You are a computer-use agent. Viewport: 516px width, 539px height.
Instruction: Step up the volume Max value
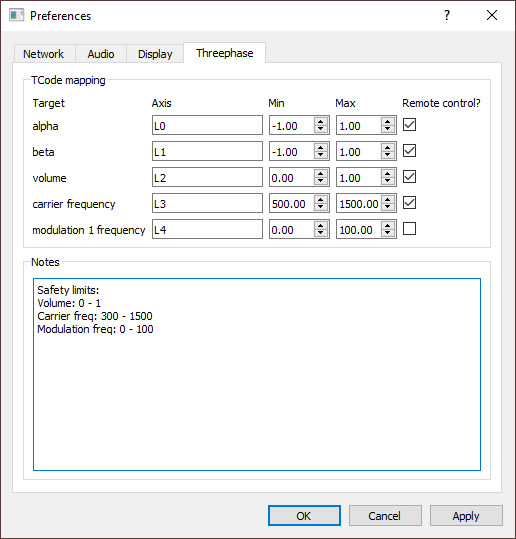pyautogui.click(x=388, y=173)
